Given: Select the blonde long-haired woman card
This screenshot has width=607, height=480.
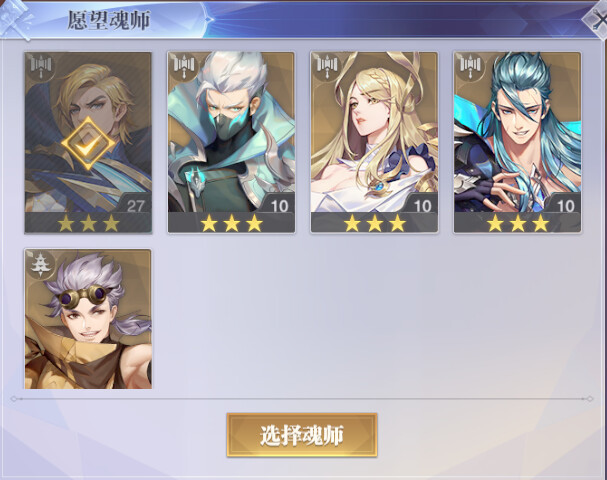Looking at the screenshot, I should pyautogui.click(x=374, y=142).
